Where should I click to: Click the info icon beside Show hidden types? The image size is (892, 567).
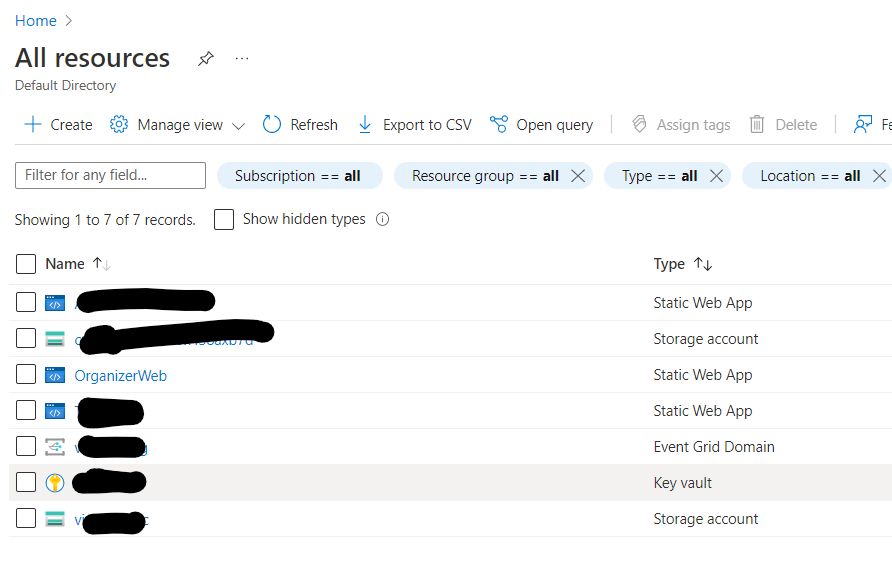(383, 220)
